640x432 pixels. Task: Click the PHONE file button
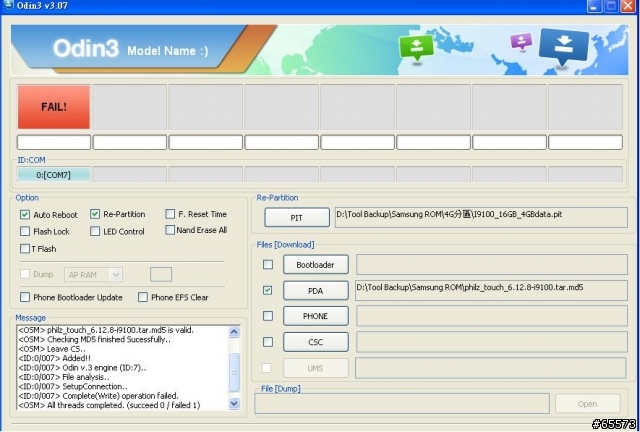(315, 316)
